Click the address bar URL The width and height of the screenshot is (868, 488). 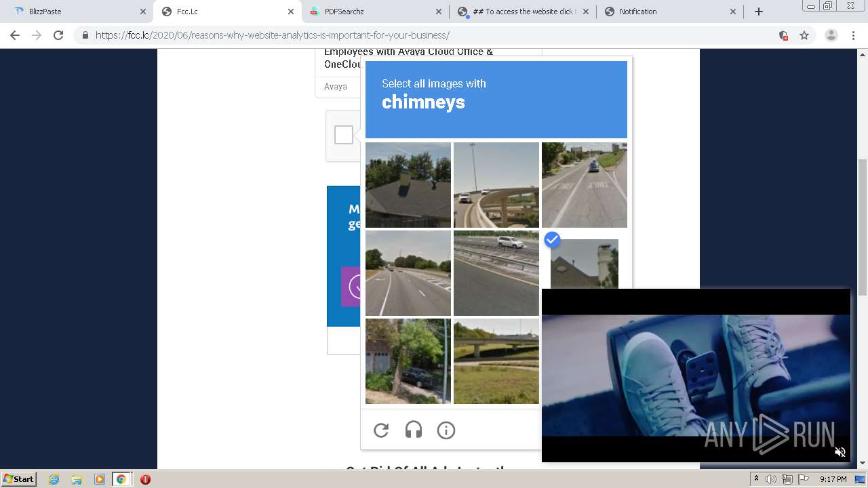(273, 35)
